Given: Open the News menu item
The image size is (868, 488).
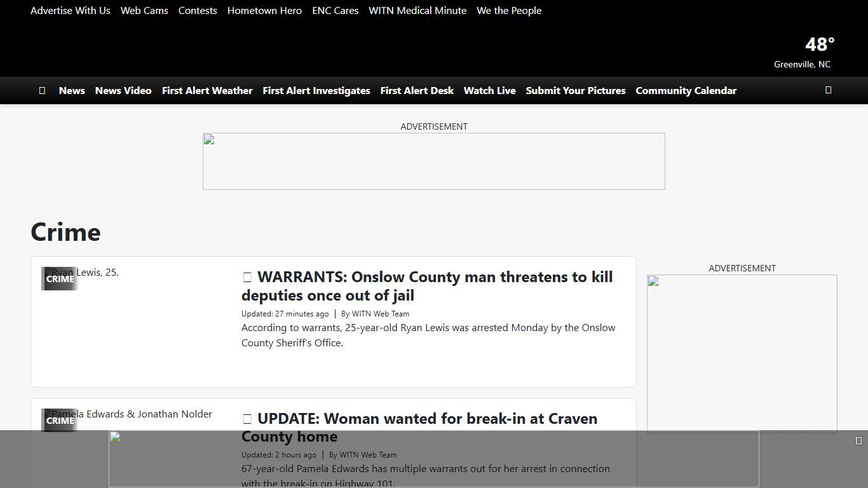Looking at the screenshot, I should pos(72,90).
